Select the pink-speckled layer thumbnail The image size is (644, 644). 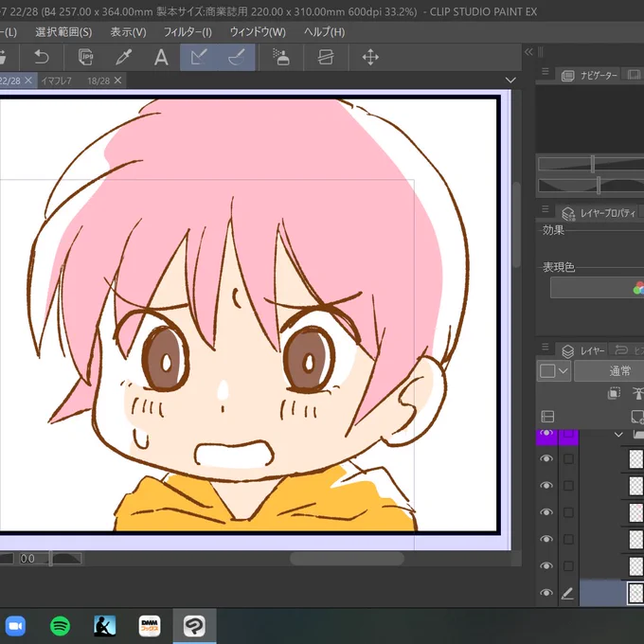[x=636, y=512]
